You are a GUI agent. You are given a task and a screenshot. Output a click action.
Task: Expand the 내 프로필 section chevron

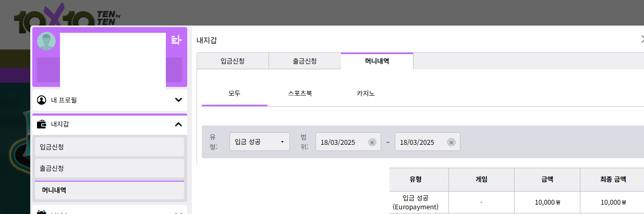point(178,100)
